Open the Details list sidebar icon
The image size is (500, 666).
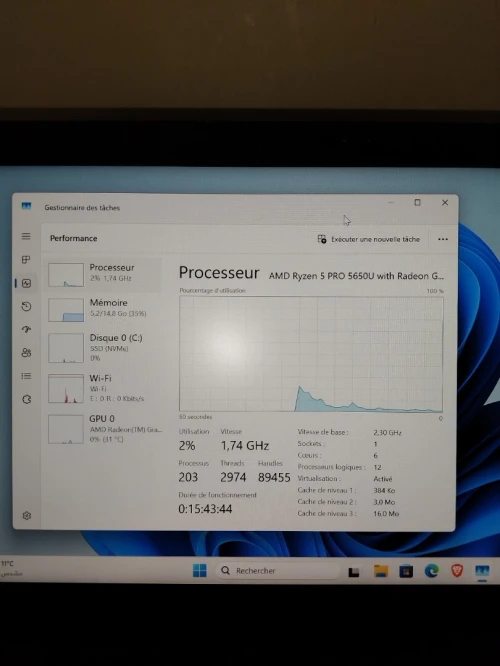[26, 376]
